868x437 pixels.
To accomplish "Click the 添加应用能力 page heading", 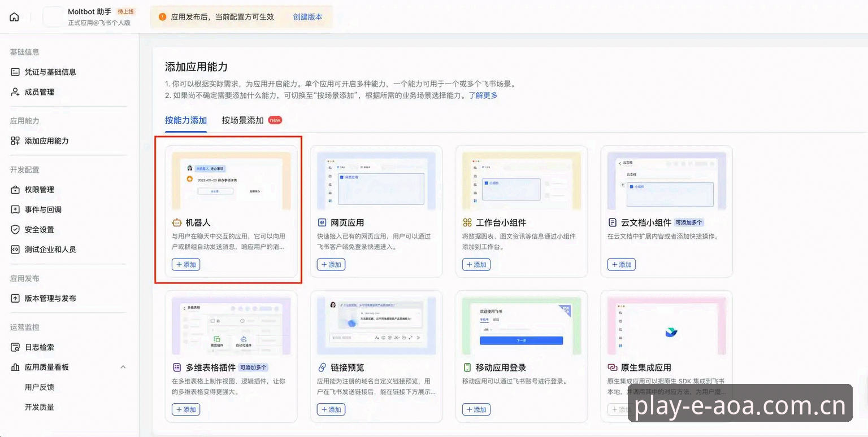I will click(x=196, y=67).
